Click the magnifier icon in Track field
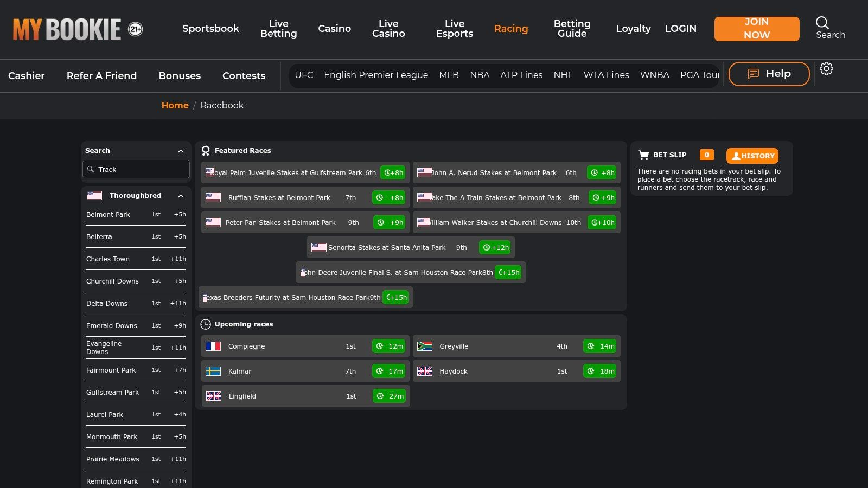This screenshot has height=488, width=868. pos(91,169)
